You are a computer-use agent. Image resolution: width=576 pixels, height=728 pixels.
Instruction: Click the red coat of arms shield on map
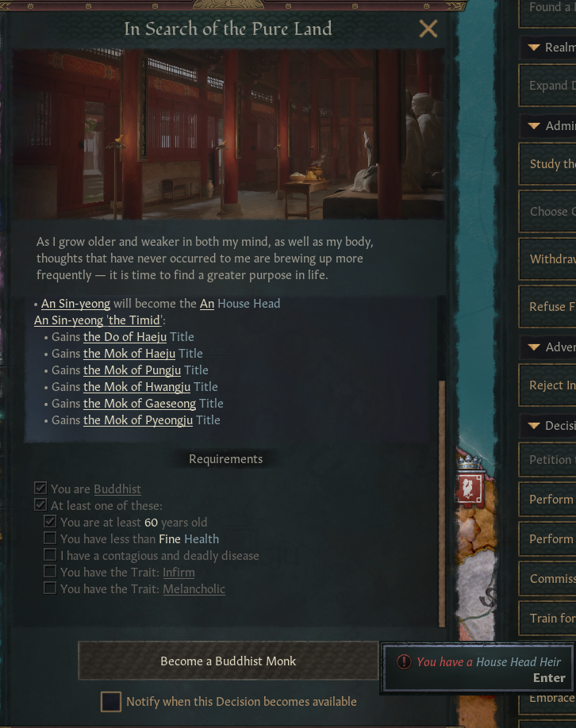point(469,489)
